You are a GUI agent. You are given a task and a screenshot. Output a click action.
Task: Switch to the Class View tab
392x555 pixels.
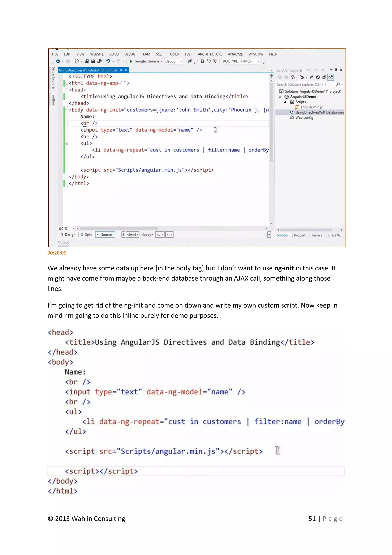click(335, 235)
